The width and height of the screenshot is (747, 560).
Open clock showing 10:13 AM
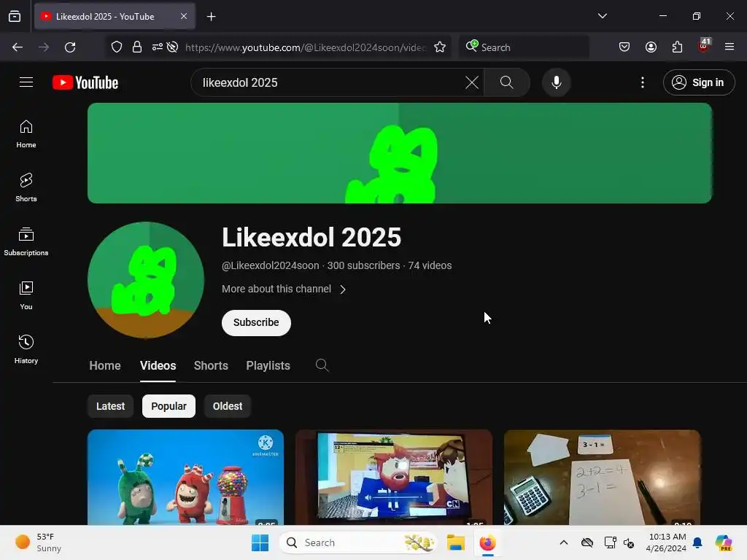coord(667,542)
